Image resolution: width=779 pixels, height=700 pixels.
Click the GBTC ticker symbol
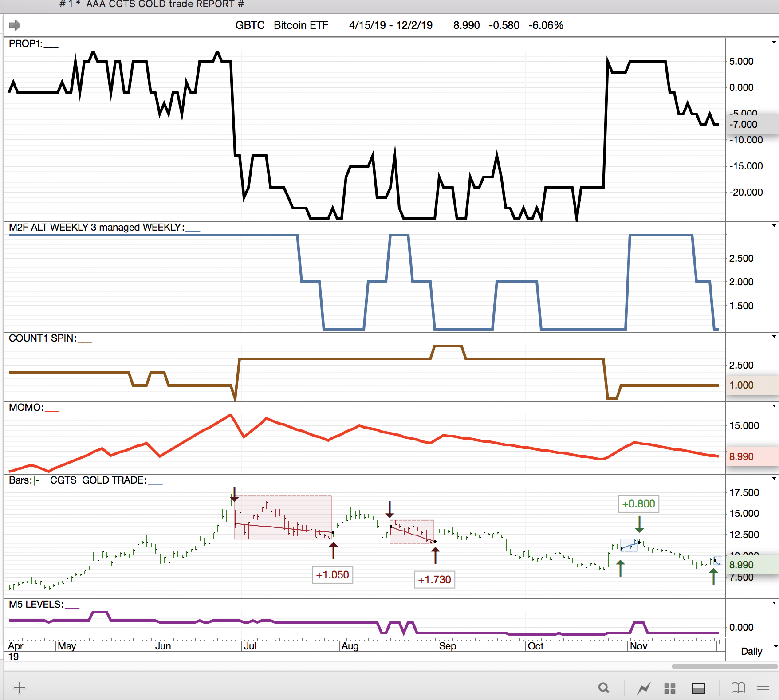pyautogui.click(x=250, y=25)
